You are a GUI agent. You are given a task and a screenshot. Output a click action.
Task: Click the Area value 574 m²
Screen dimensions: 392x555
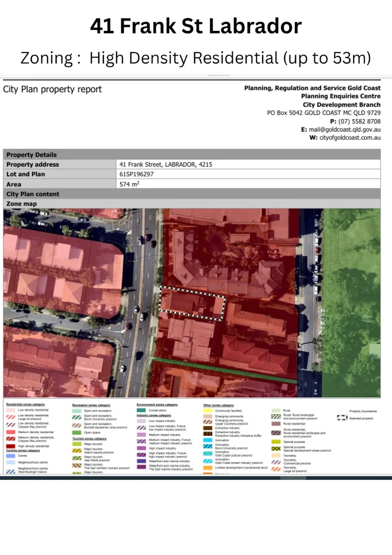tap(129, 184)
